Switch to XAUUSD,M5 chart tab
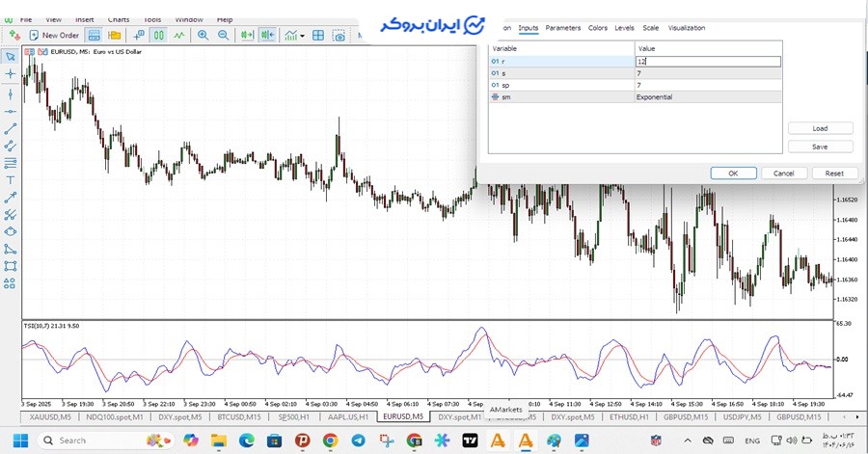 tap(50, 417)
